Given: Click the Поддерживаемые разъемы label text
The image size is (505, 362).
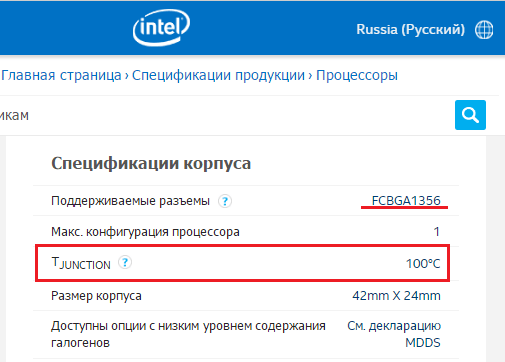Looking at the screenshot, I should click(130, 201).
